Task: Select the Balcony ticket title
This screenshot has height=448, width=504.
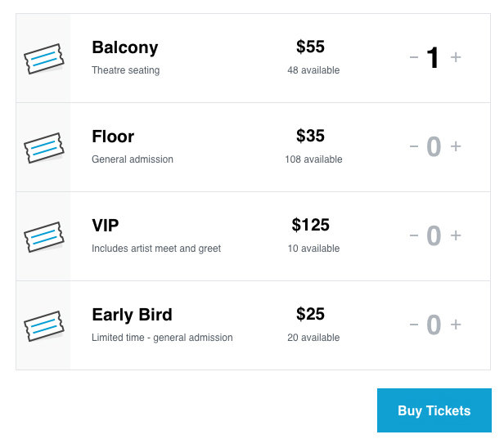Action: (124, 47)
